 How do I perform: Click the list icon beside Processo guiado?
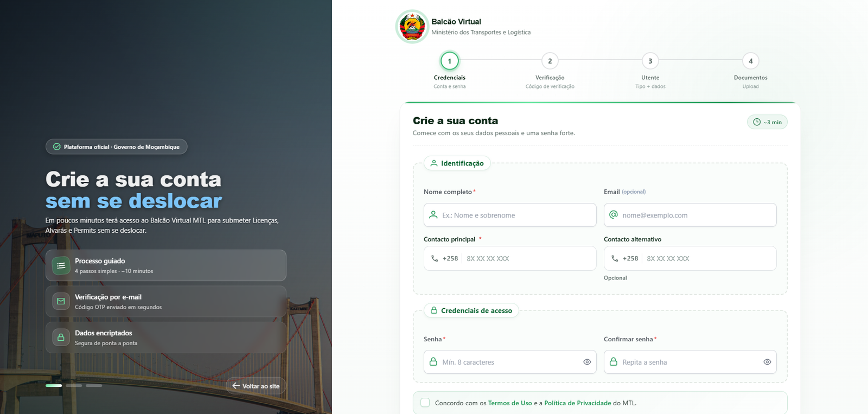point(61,265)
